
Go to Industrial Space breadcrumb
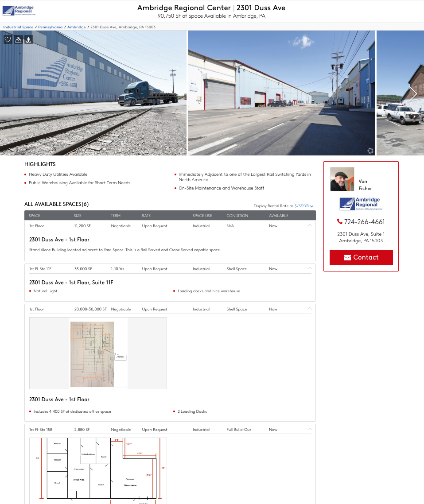tap(18, 27)
